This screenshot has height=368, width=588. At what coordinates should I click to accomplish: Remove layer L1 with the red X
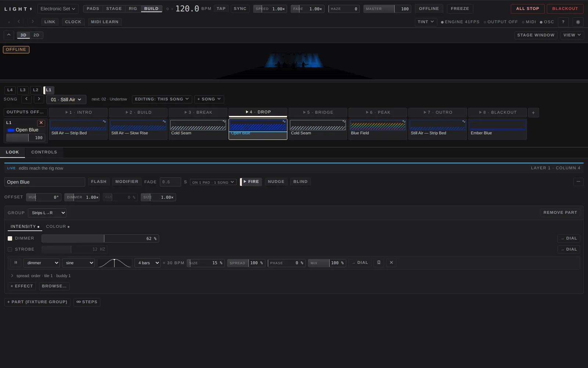click(41, 123)
